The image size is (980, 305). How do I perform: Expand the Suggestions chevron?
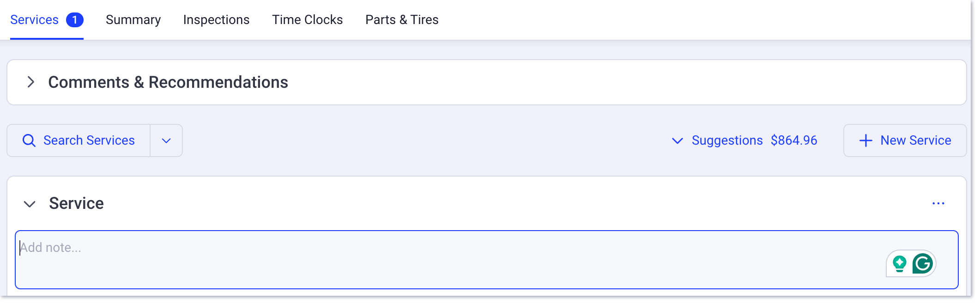click(x=677, y=140)
